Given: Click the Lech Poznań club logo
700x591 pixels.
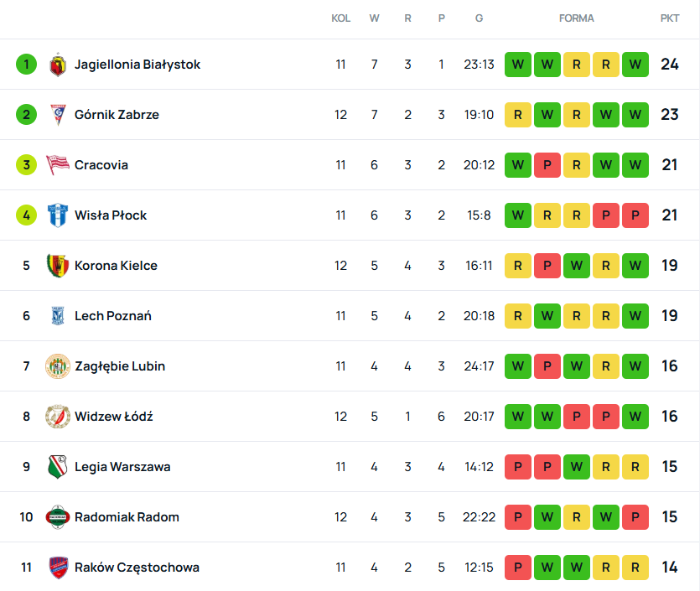Looking at the screenshot, I should tap(57, 316).
